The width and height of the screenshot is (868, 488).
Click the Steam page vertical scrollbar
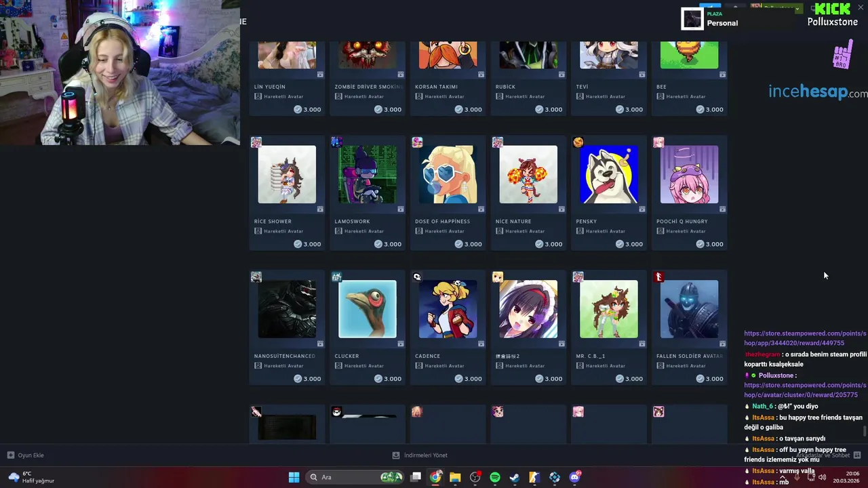point(864,431)
